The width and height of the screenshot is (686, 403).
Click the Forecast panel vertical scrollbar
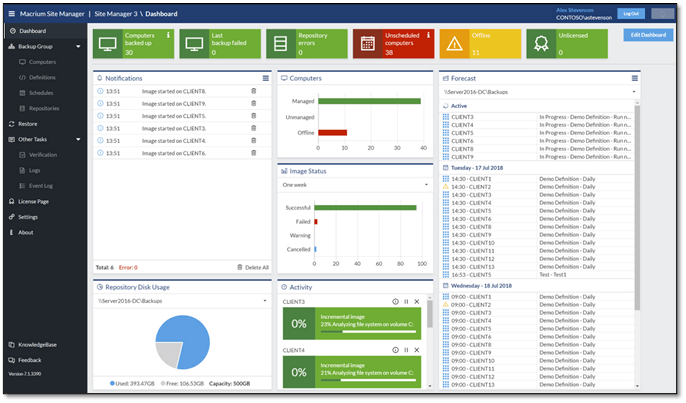(637, 206)
